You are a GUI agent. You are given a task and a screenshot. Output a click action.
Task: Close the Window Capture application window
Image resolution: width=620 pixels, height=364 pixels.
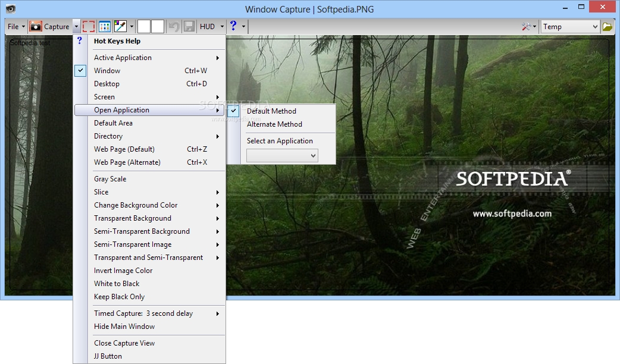[603, 7]
